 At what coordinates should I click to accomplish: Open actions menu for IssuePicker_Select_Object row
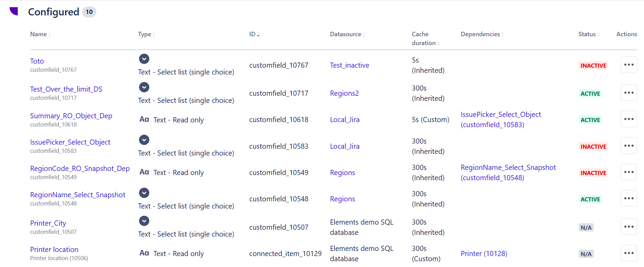point(629,146)
